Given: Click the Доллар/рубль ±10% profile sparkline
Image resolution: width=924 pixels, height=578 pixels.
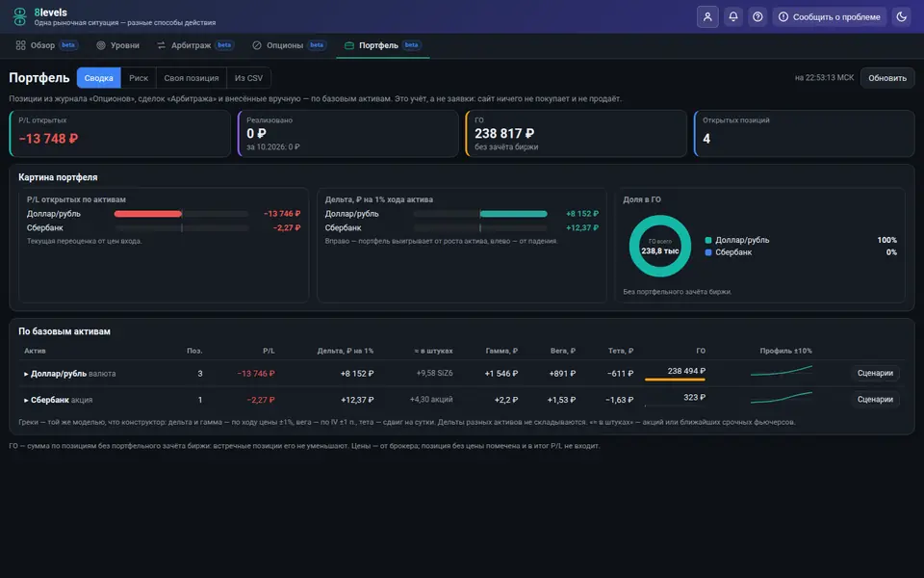Looking at the screenshot, I should (x=782, y=371).
